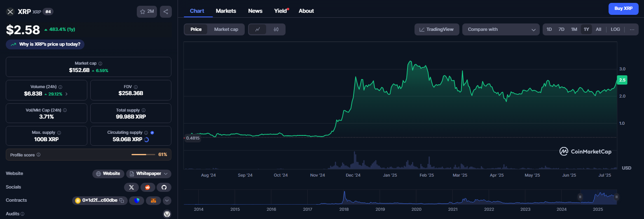Click the audit badge icon in Audits
644x219 pixels.
pyautogui.click(x=167, y=214)
